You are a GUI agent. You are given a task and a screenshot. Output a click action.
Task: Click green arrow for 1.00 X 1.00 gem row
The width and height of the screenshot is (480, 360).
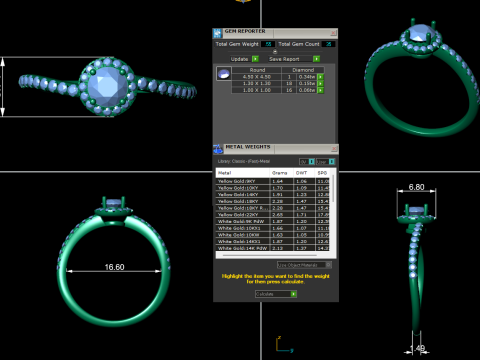(x=321, y=90)
